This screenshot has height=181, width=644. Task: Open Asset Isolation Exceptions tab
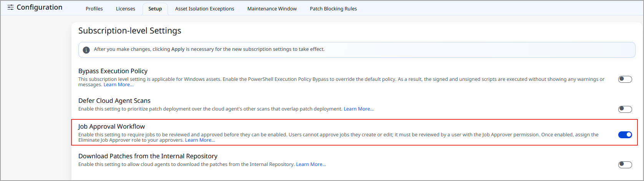coord(204,9)
